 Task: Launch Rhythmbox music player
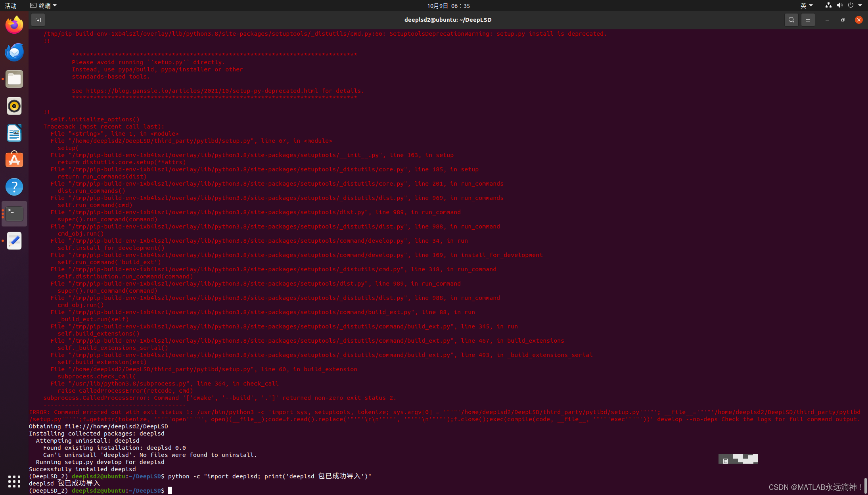pos(14,106)
